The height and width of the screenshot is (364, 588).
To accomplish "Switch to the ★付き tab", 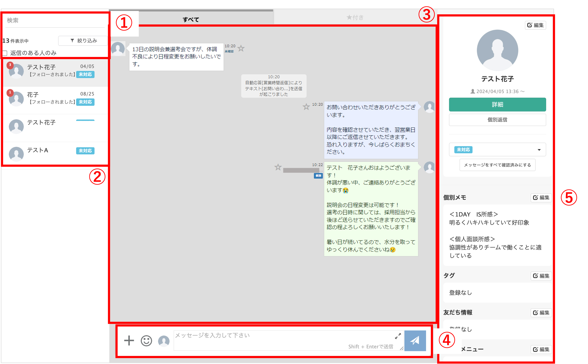I will (355, 17).
